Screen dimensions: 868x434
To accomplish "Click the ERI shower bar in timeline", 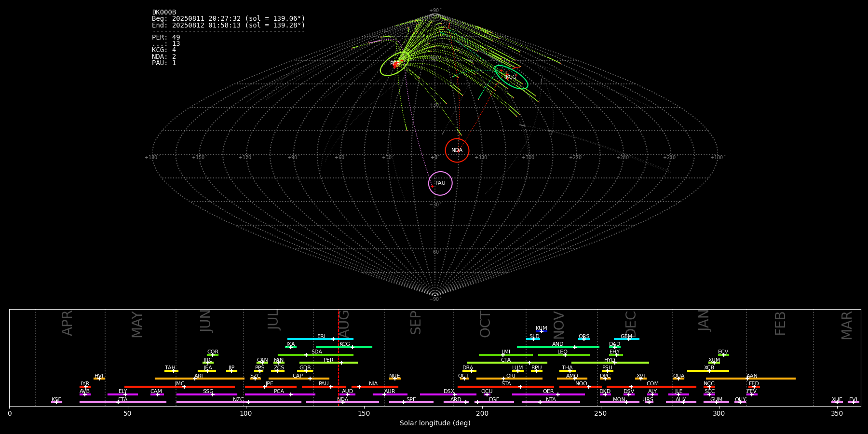I will point(320,339).
